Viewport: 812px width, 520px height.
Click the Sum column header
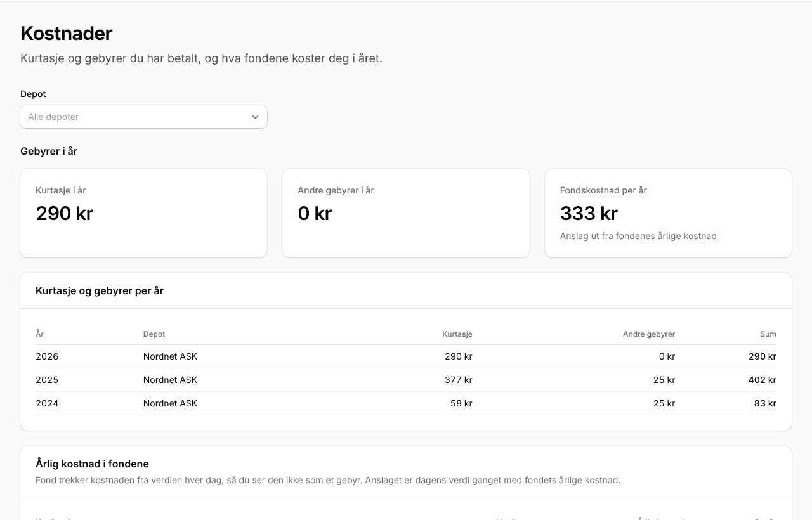768,334
